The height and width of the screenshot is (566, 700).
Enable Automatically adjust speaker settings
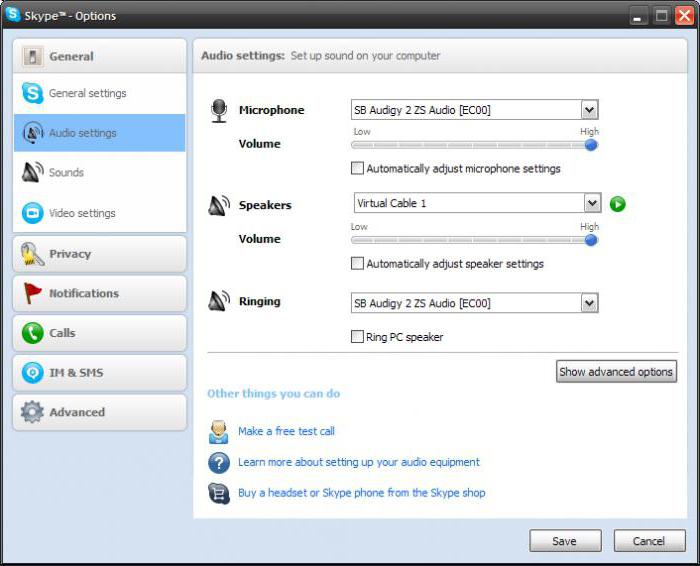357,263
